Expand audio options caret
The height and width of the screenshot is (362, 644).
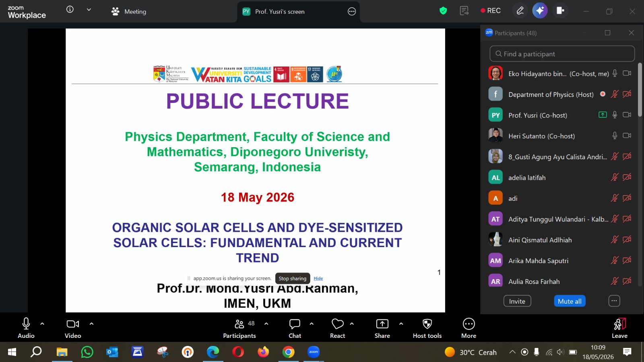[42, 323]
